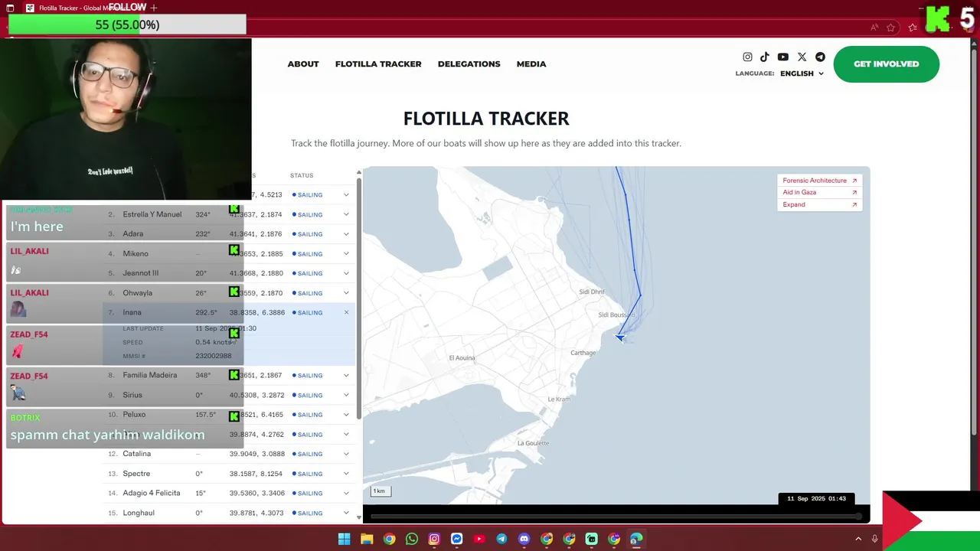This screenshot has width=980, height=551.
Task: Open the Instagram social link in header
Action: tap(747, 57)
